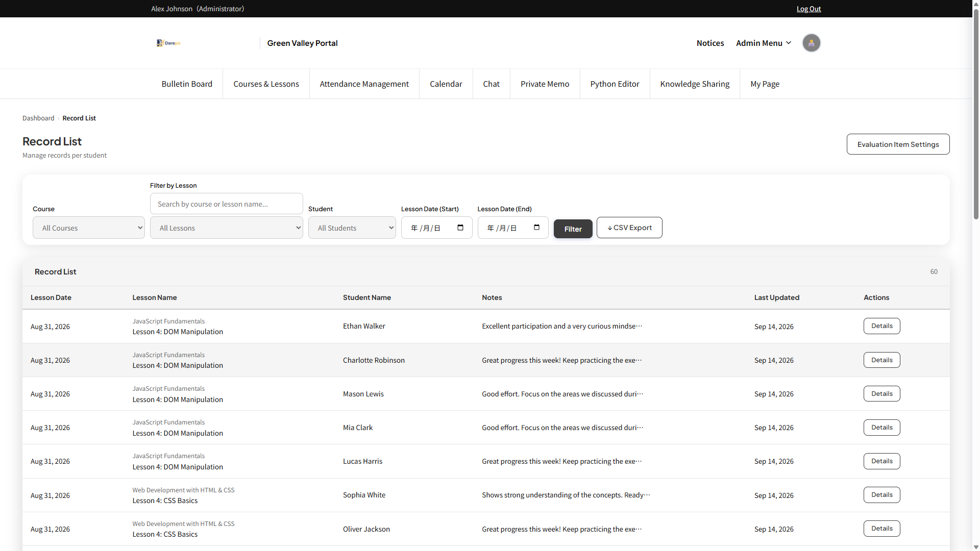The width and height of the screenshot is (980, 551).
Task: Go to Bulletin Board tab
Action: (187, 84)
